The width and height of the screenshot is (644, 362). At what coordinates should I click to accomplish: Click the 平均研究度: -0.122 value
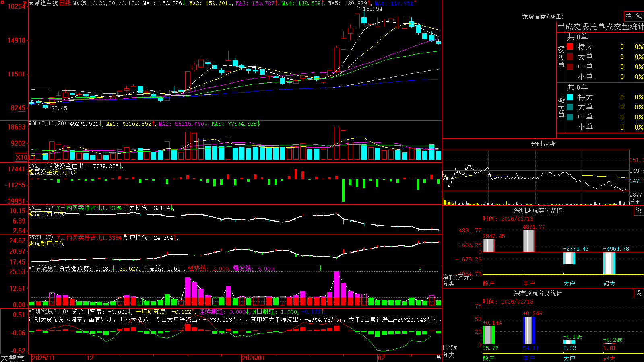pos(165,311)
